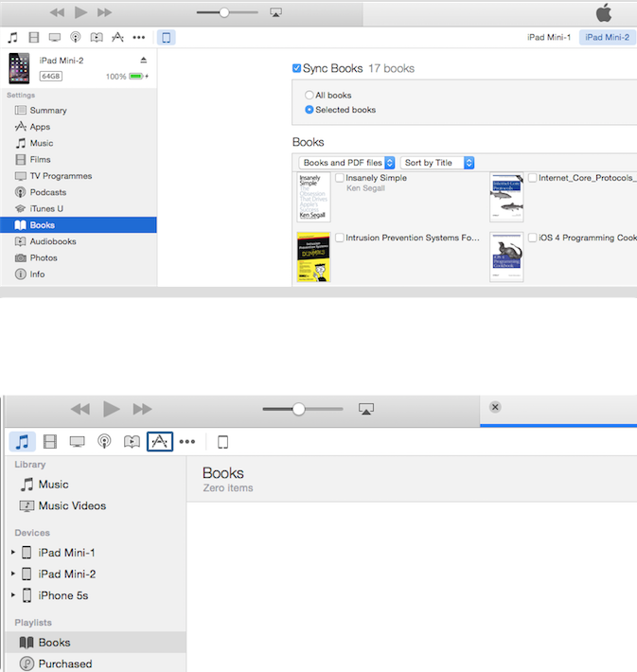Image resolution: width=637 pixels, height=672 pixels.
Task: Click the fast-forward button in the bottom iTunes window
Action: [142, 409]
